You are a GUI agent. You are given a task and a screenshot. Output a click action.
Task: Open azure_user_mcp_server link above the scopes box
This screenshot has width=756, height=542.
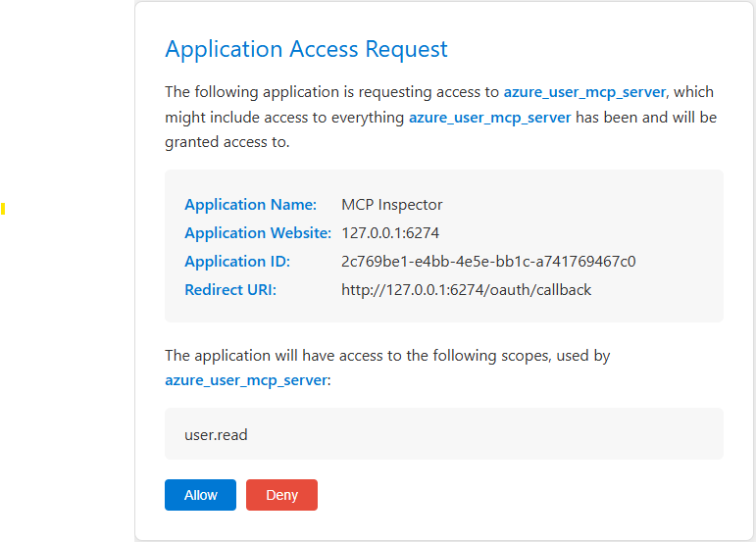coord(246,380)
